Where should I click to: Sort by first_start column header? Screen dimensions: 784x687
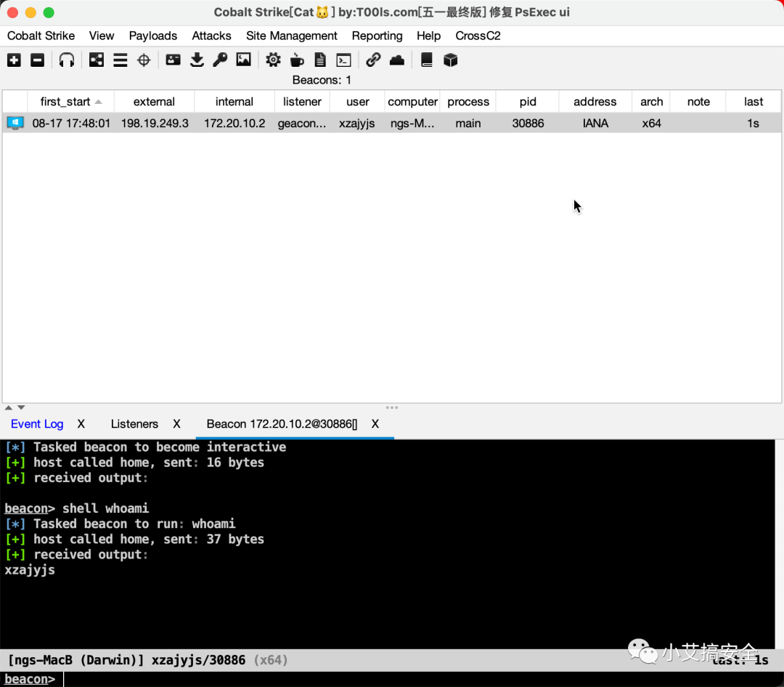(71, 102)
